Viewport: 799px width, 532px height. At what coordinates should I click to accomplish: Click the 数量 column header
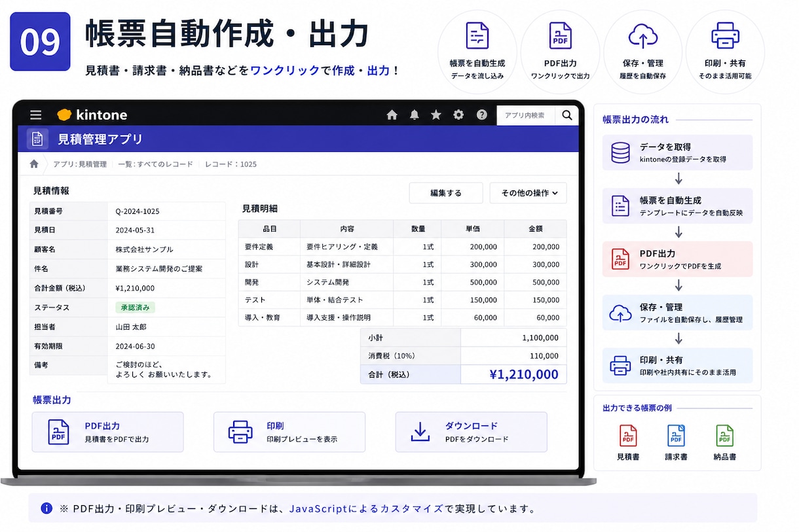pyautogui.click(x=418, y=229)
